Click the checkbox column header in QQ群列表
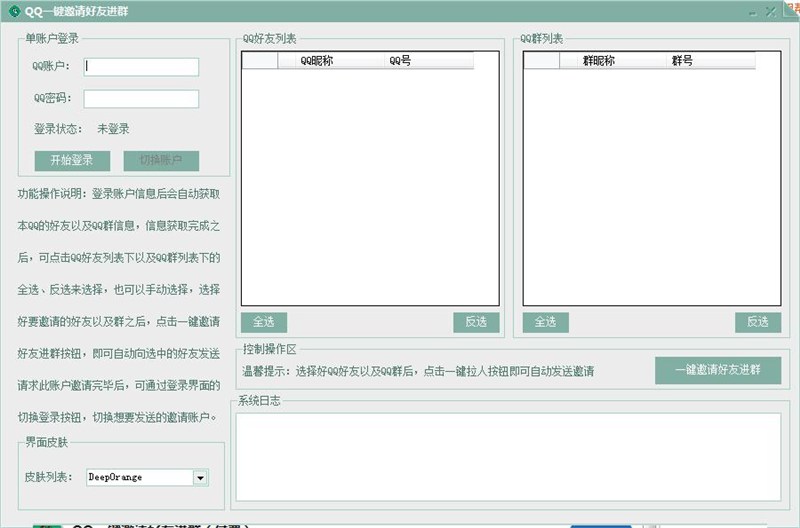The height and width of the screenshot is (528, 800). click(541, 61)
